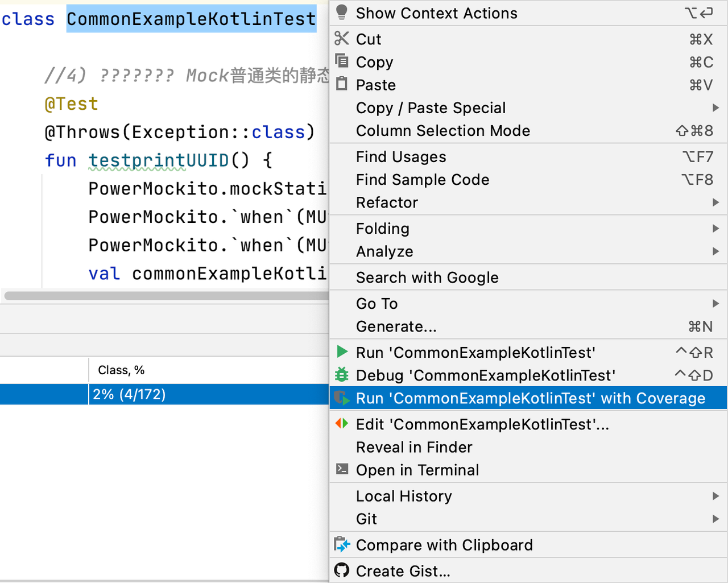Expand the Refactor submenu arrow
Viewport: 728px width, 583px height.
click(715, 202)
